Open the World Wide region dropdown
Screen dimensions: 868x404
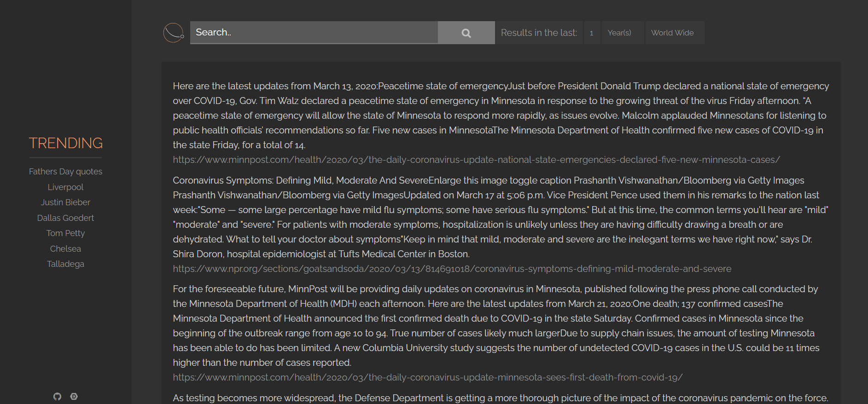coord(675,33)
